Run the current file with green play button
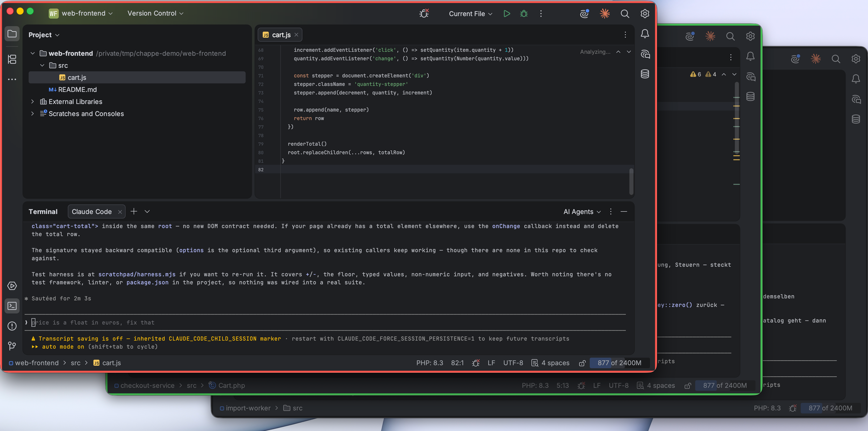The height and width of the screenshot is (431, 868). 507,14
